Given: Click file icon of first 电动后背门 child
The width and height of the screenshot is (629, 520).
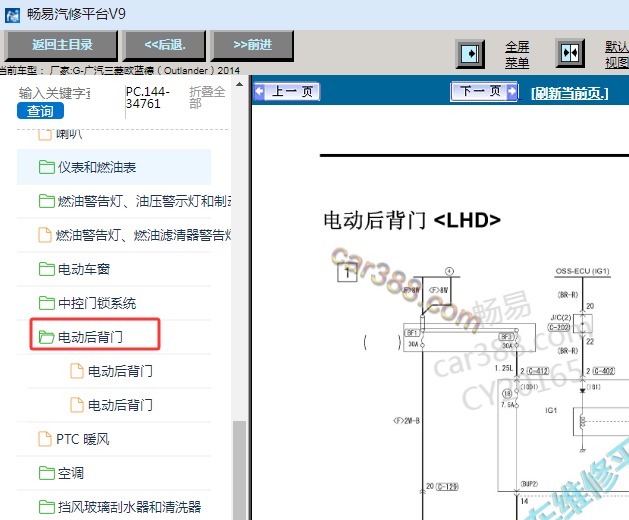Looking at the screenshot, I should [x=77, y=371].
